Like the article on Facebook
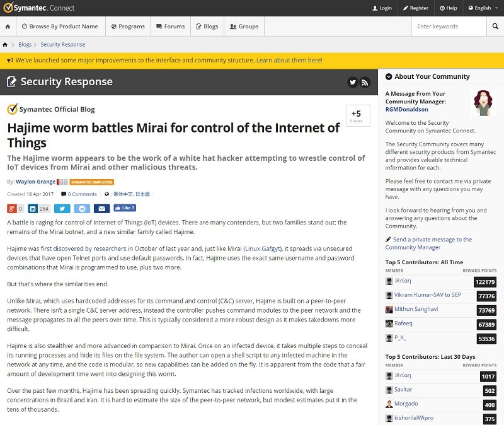 [x=125, y=208]
